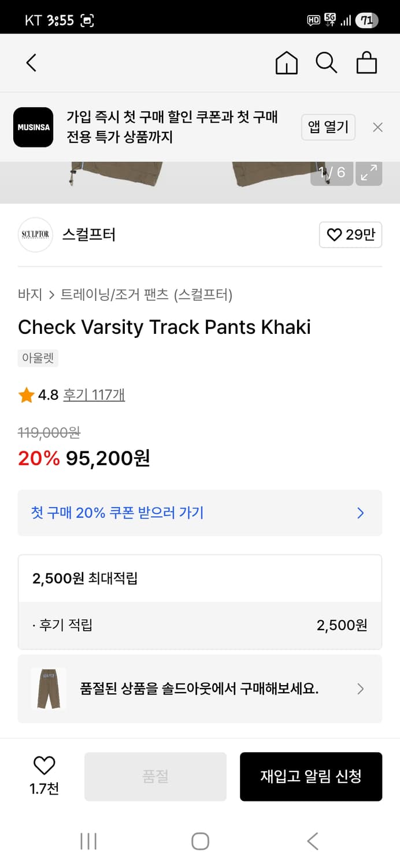Tap the 앱 열기 button
The width and height of the screenshot is (400, 868).
coord(328,127)
